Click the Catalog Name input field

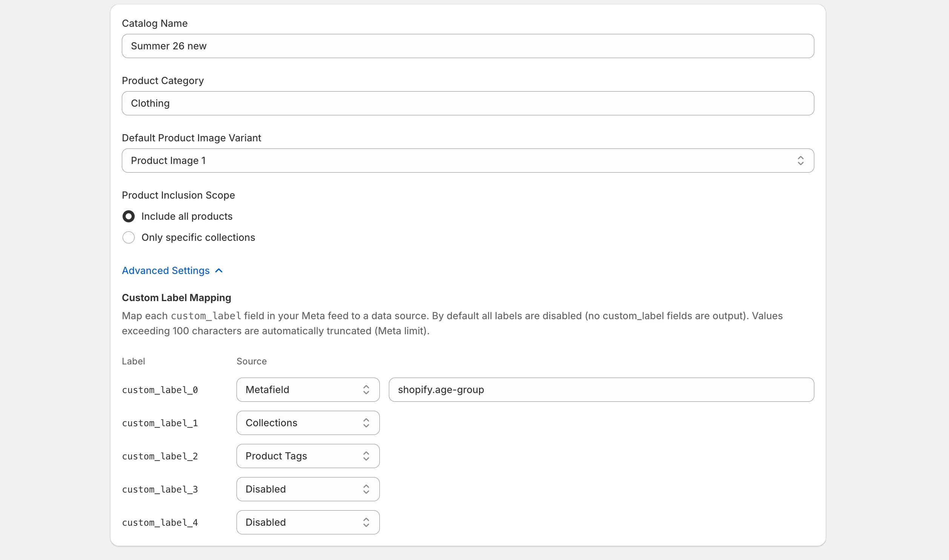pyautogui.click(x=467, y=46)
